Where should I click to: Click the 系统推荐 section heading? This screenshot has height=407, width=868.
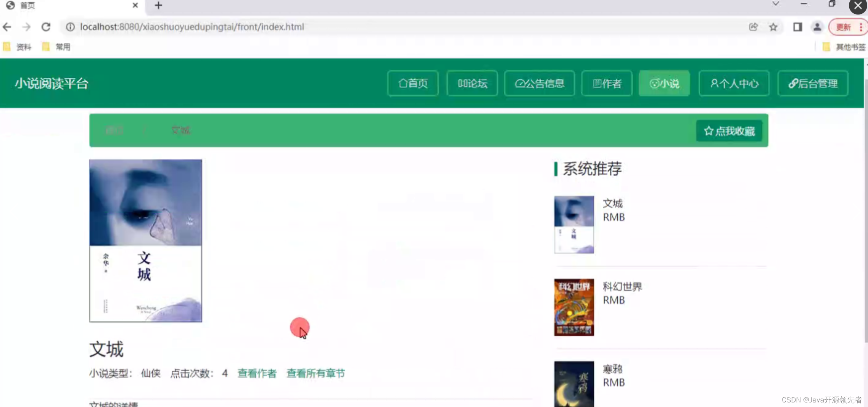click(592, 169)
